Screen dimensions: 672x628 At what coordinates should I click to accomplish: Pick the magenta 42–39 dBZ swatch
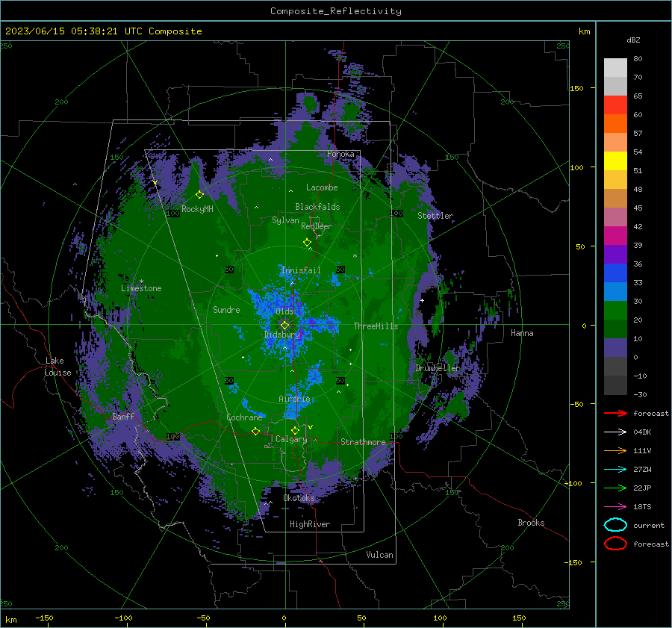pos(615,236)
